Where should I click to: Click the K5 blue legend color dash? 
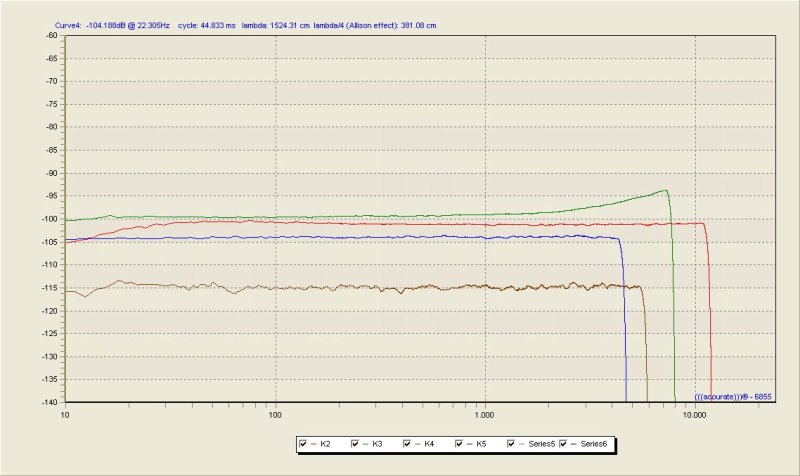click(469, 444)
